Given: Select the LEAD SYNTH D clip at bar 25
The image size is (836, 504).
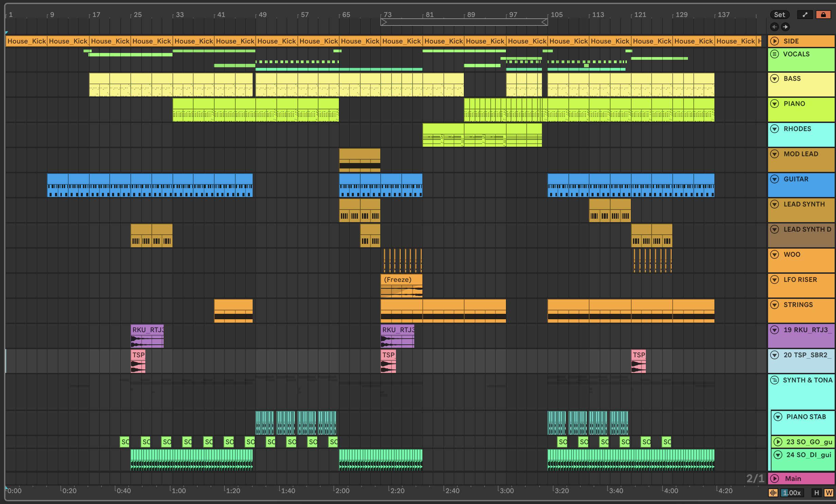Looking at the screenshot, I should pos(141,235).
